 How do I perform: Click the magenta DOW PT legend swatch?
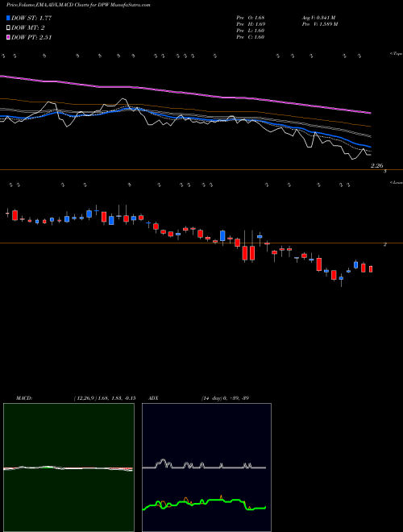8,37
